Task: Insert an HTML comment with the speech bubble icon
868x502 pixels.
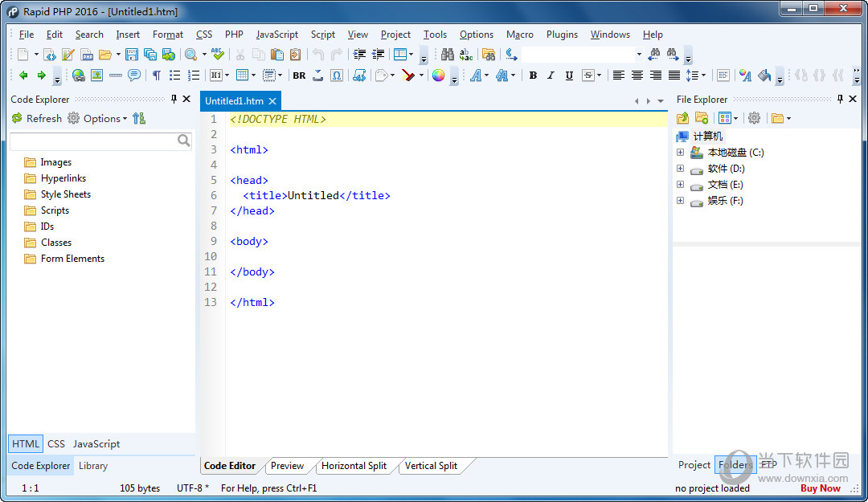Action: click(x=134, y=76)
